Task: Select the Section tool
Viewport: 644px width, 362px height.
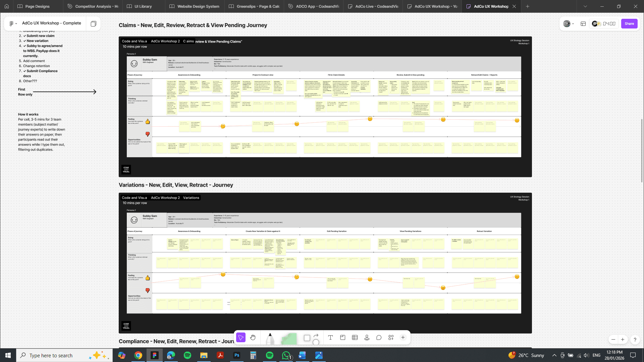Action: [342, 338]
